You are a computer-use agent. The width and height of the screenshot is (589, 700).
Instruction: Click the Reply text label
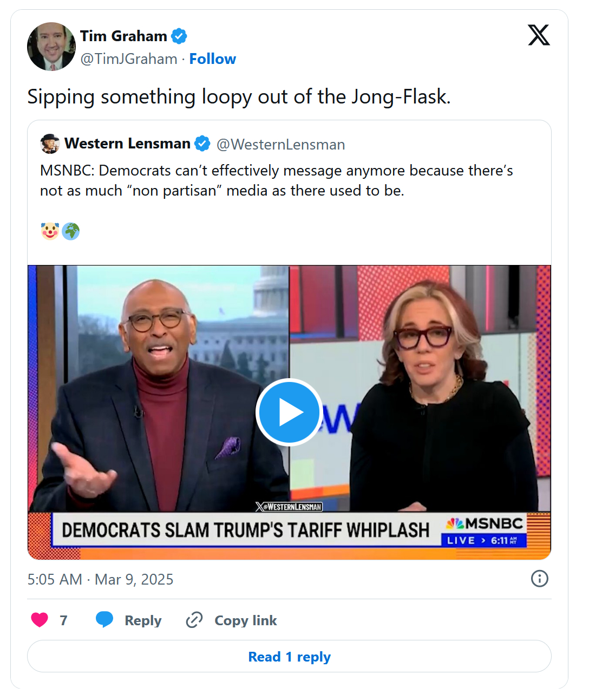pyautogui.click(x=143, y=620)
